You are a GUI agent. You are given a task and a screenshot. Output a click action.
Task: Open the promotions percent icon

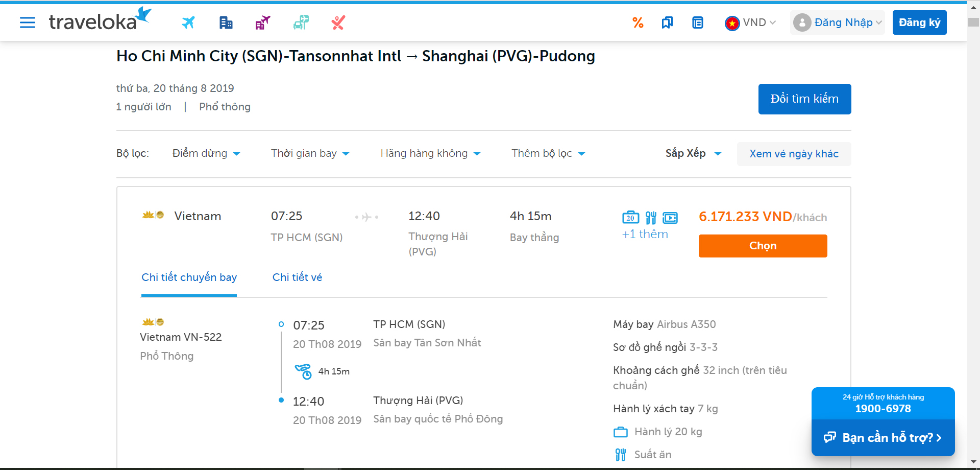tap(638, 22)
